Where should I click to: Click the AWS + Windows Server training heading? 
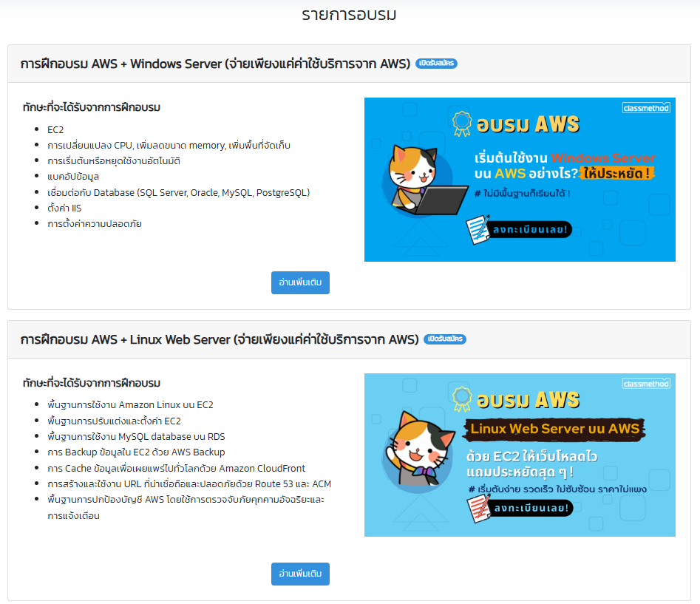pos(215,64)
